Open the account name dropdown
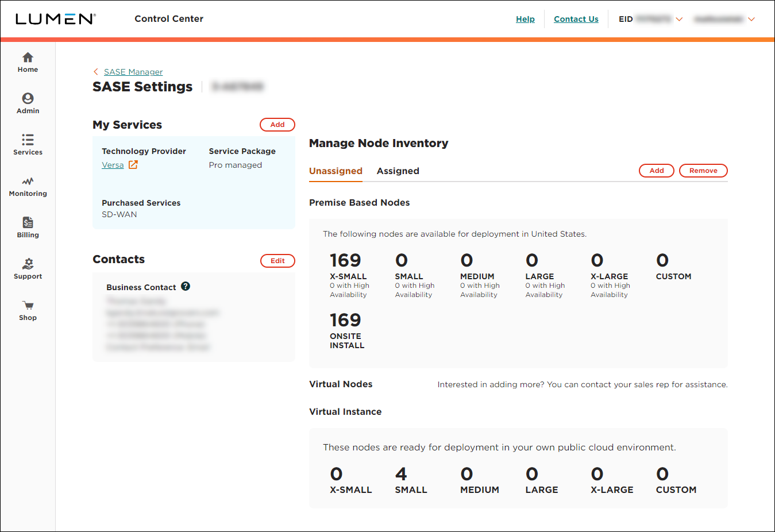Viewport: 775px width, 532px height. (x=751, y=19)
